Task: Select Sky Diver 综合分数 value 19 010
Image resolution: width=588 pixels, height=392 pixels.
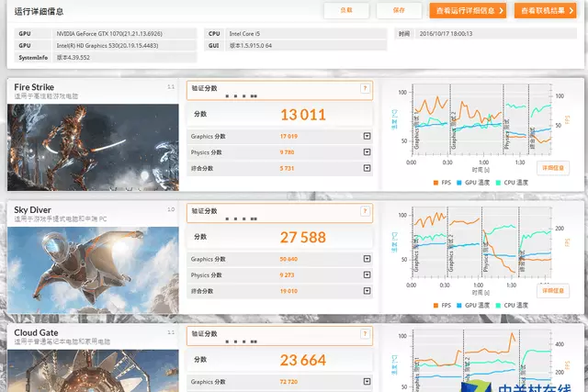Action: [x=288, y=291]
